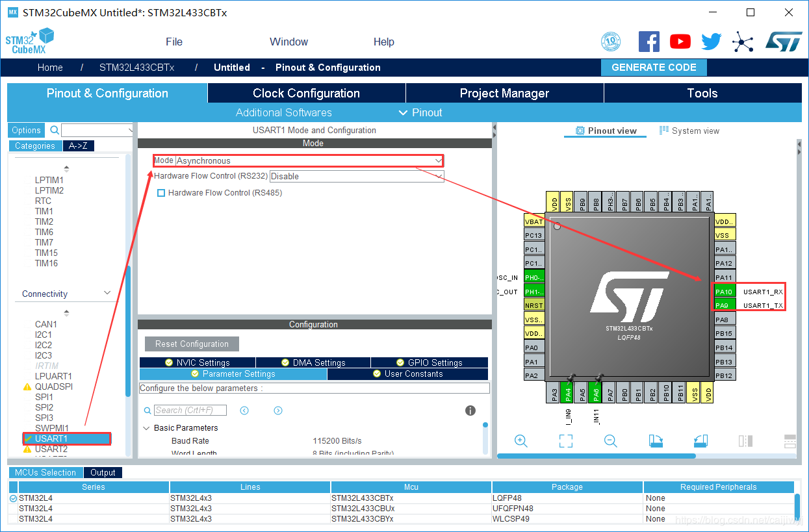Click the vertical split view icon
809x532 pixels.
click(x=745, y=441)
